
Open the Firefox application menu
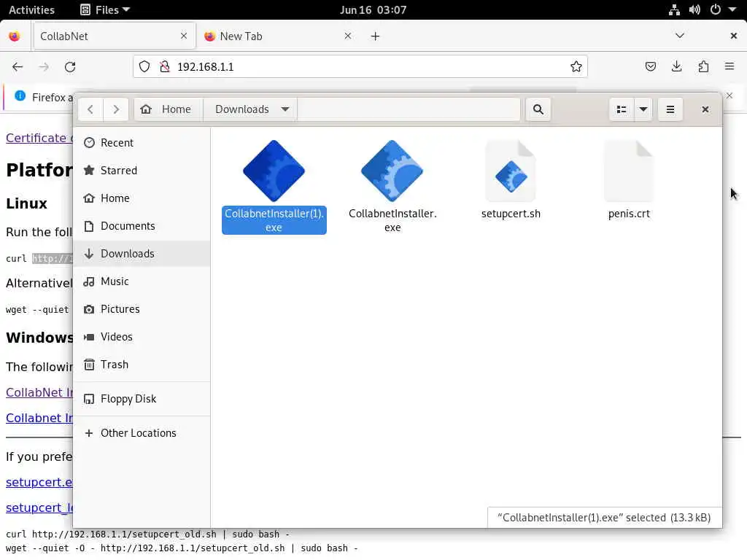coord(729,66)
